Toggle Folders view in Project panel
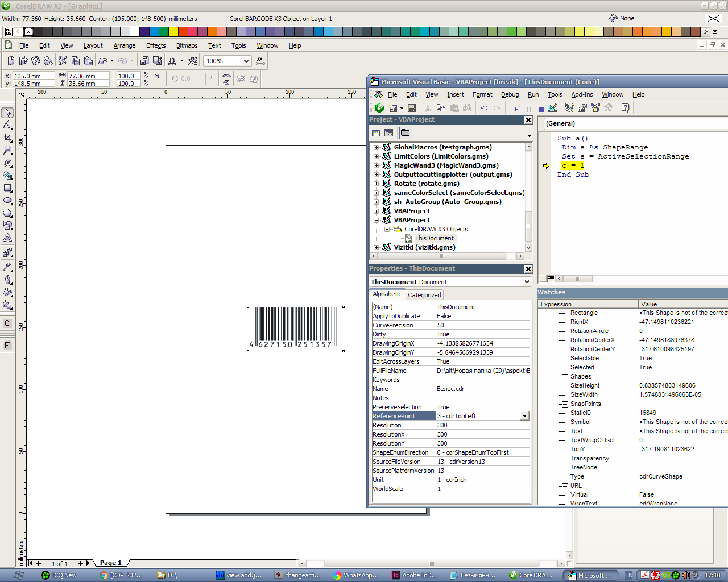This screenshot has width=728, height=582. click(x=405, y=133)
